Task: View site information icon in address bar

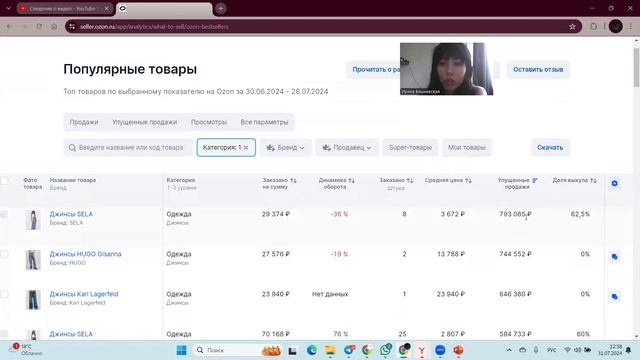Action: coord(72,27)
